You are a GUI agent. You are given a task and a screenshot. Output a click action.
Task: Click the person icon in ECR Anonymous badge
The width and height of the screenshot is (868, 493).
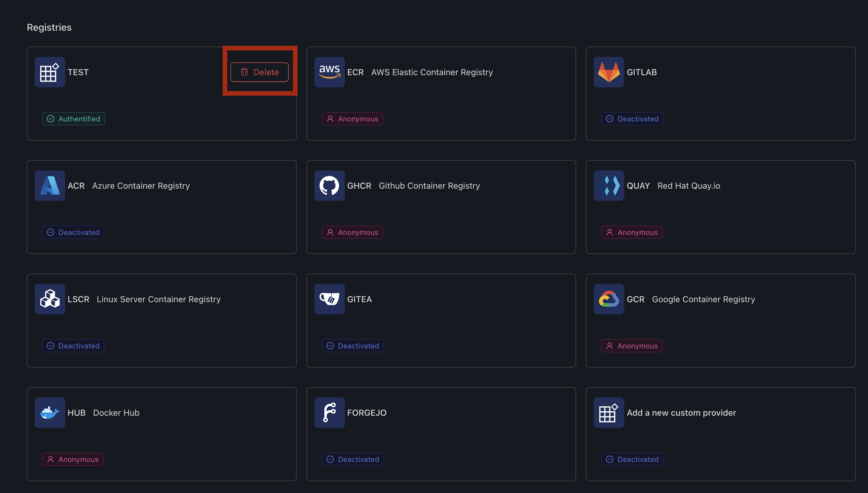tap(330, 119)
